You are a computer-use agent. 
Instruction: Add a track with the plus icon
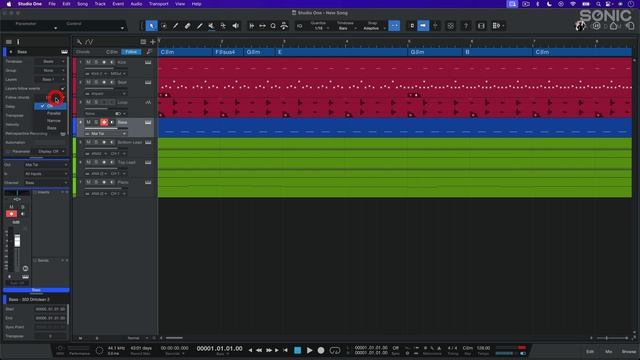153,42
